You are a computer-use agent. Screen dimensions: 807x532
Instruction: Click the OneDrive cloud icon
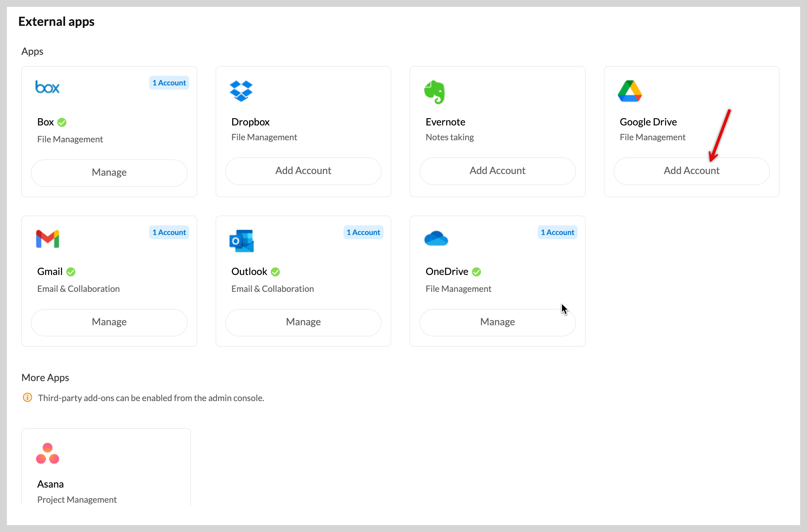[436, 238]
